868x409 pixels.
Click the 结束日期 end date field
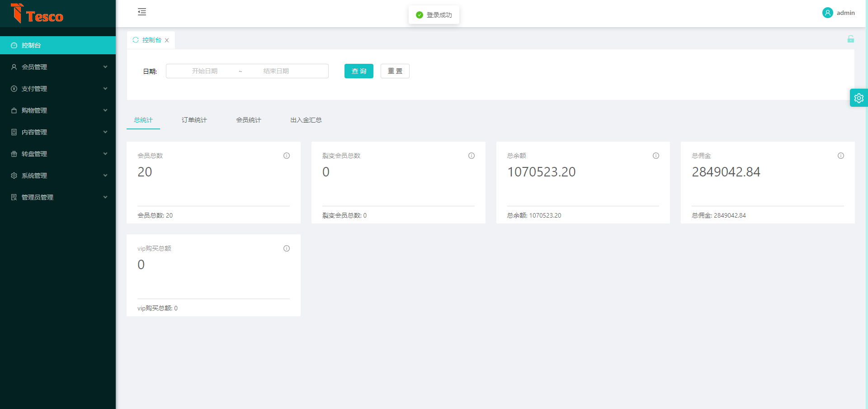coord(276,71)
